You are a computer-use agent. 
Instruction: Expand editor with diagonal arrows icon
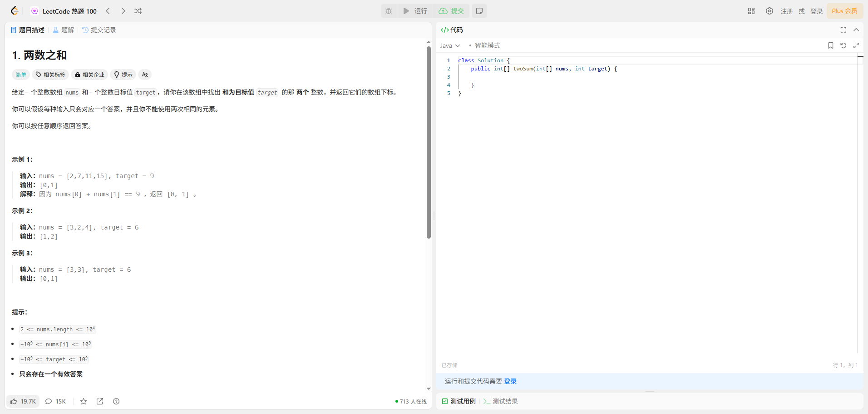coord(856,45)
